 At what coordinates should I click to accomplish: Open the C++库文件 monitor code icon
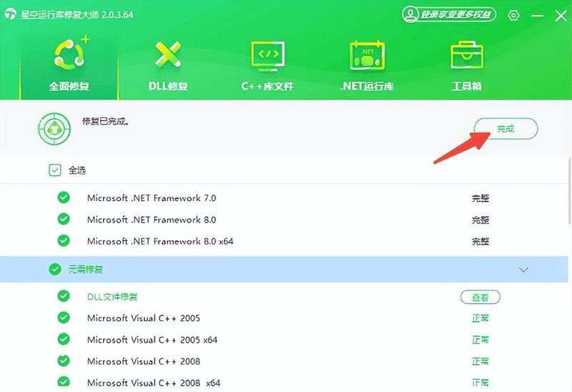click(x=267, y=56)
